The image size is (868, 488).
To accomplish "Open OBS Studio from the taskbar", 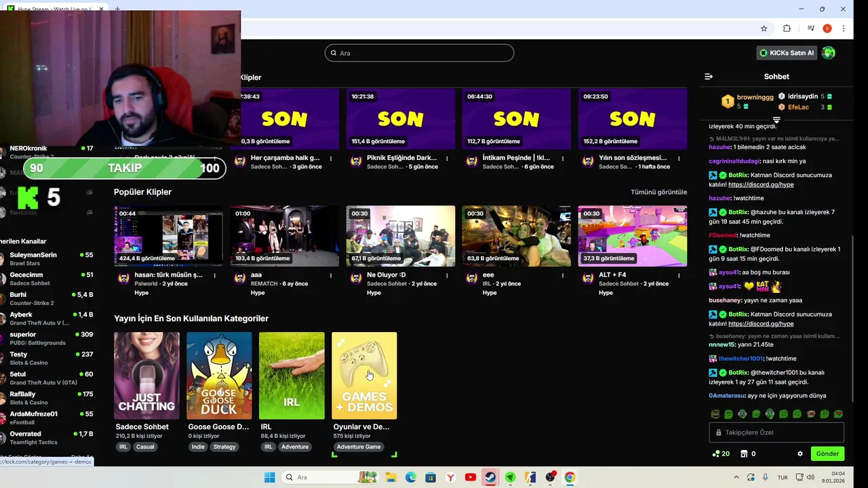I will [x=550, y=477].
